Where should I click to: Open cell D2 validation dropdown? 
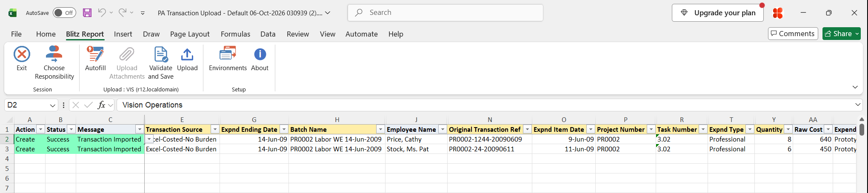[x=149, y=139]
